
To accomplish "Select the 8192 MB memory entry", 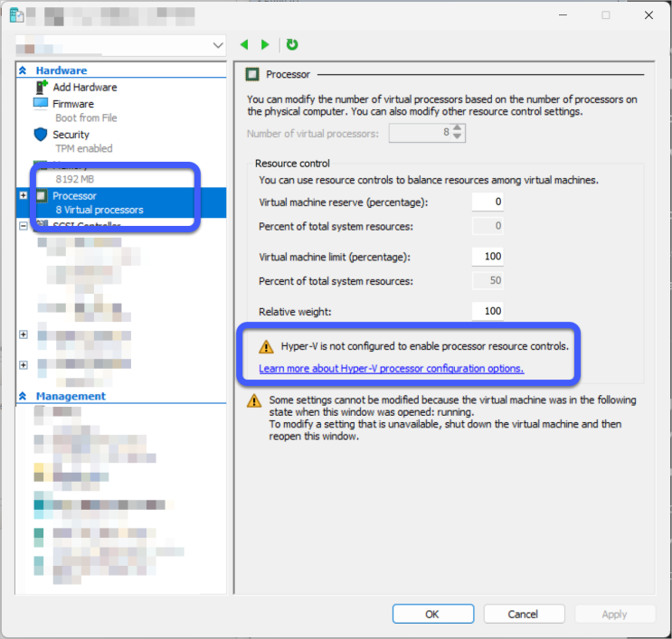I will tap(74, 179).
